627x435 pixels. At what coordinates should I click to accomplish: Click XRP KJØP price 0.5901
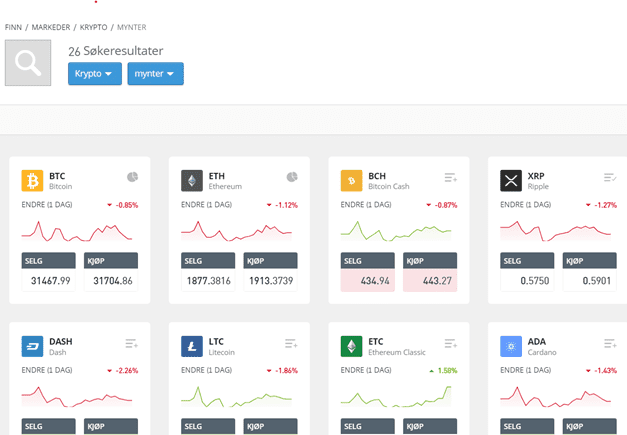tap(589, 281)
